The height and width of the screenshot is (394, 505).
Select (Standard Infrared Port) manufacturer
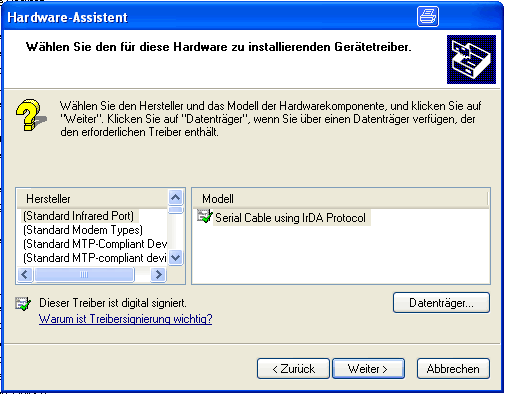point(79,216)
